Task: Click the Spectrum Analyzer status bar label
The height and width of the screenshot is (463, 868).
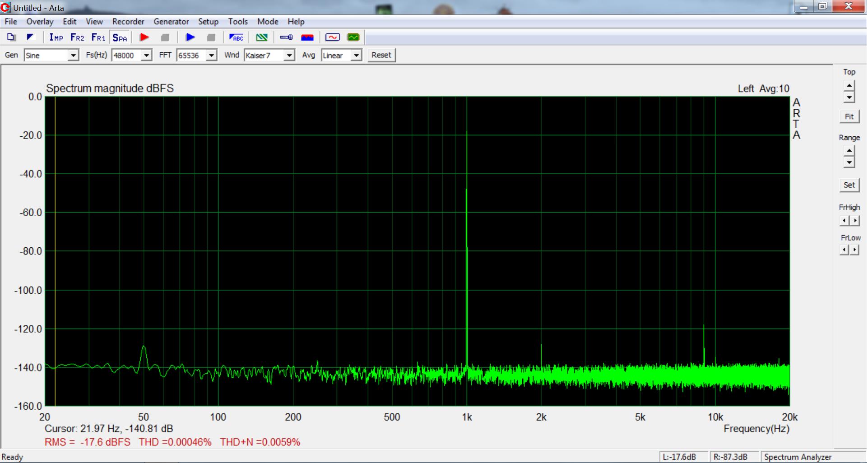Action: (x=798, y=457)
